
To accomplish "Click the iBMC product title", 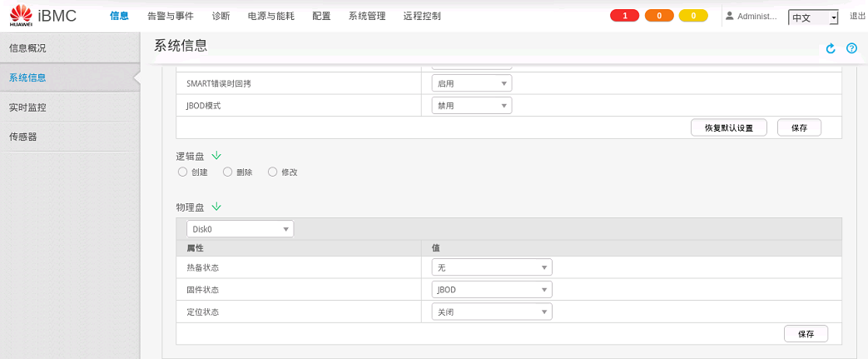I will click(x=57, y=16).
